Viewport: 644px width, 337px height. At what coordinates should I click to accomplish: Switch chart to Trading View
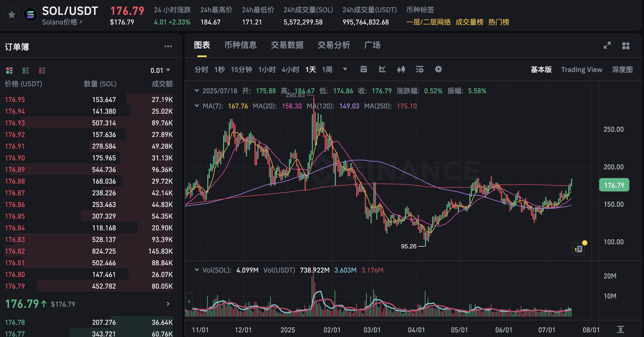coord(582,70)
